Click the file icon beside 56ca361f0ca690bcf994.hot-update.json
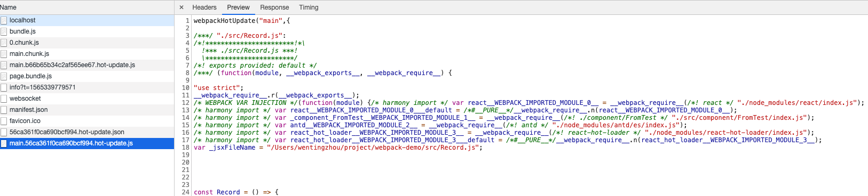 [x=4, y=132]
